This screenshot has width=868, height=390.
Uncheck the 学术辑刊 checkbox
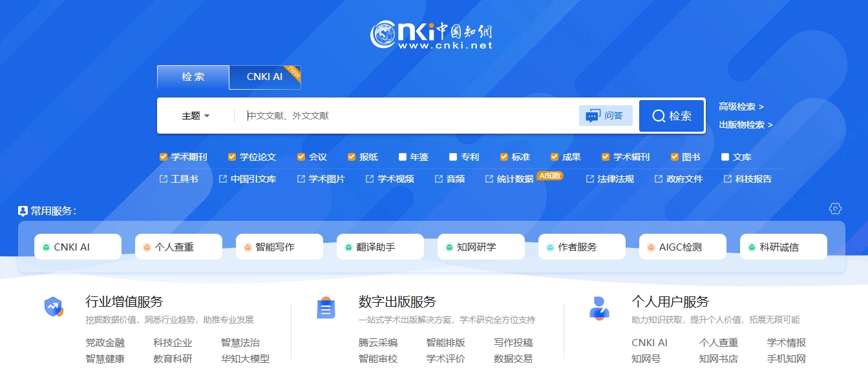point(606,157)
